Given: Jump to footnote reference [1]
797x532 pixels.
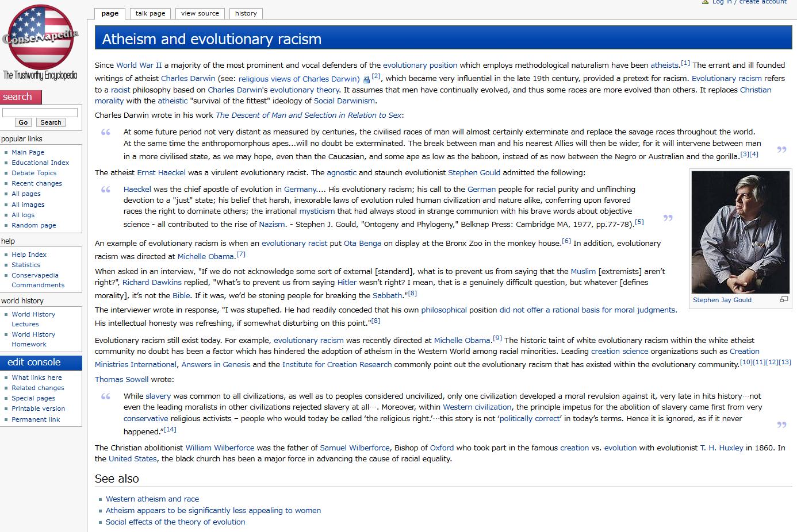Looking at the screenshot, I should click(685, 63).
